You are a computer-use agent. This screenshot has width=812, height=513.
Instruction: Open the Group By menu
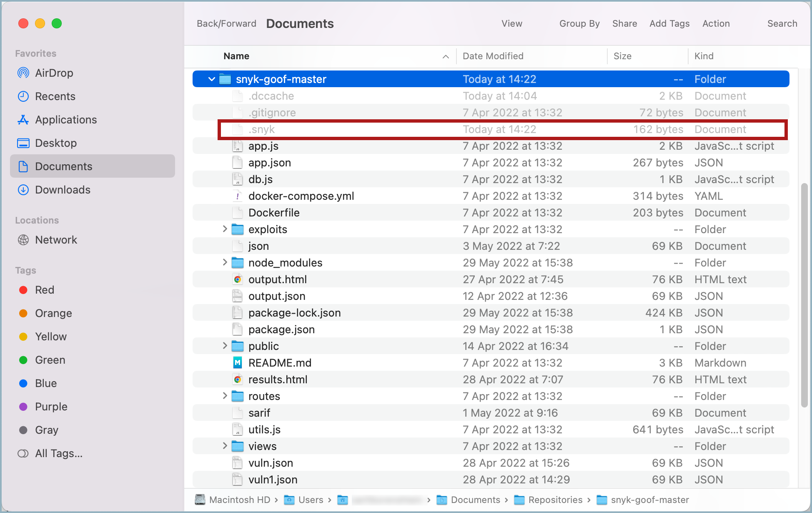[x=579, y=24]
